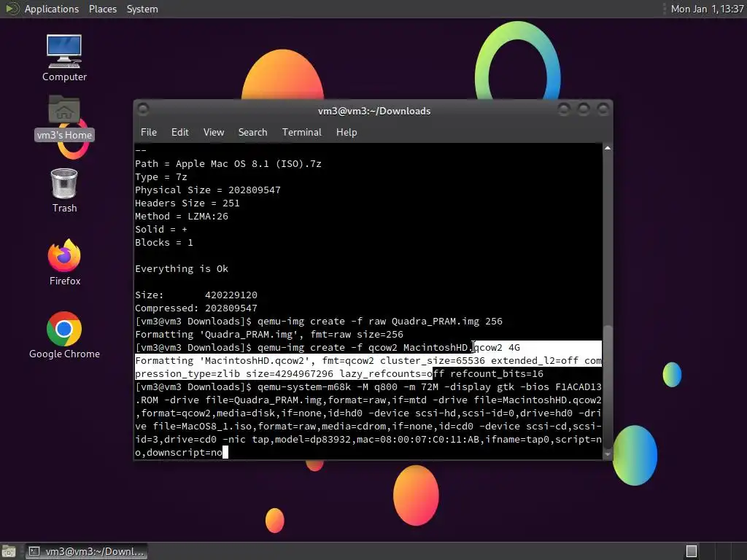Click the vm3@vm3:~/Downl... taskbar button
Screen dimensions: 747x560
pos(87,551)
